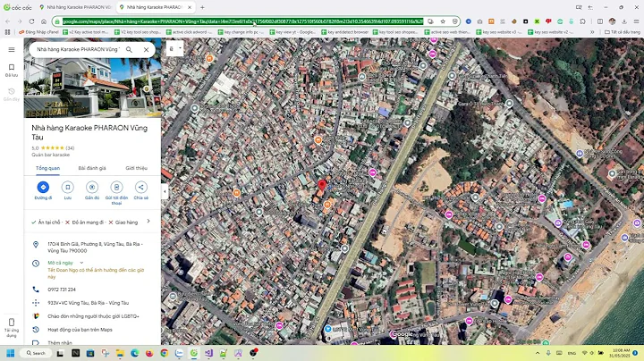This screenshot has width=644, height=361.
Task: Open the map layer dropdown arrow
Action: pos(180,48)
